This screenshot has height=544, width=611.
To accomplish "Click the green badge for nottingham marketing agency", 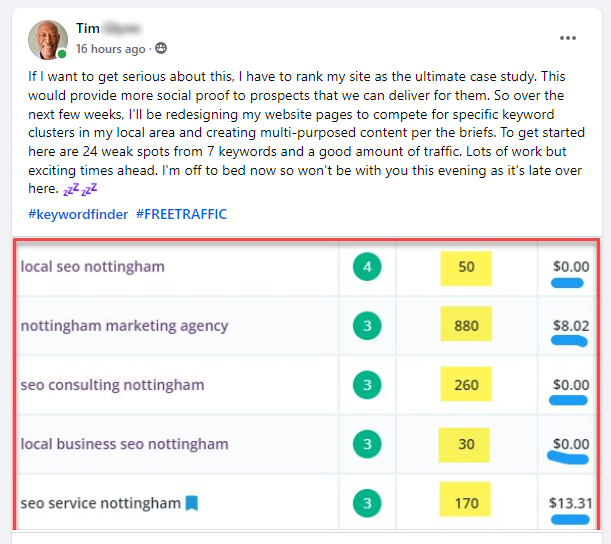I will coord(368,326).
